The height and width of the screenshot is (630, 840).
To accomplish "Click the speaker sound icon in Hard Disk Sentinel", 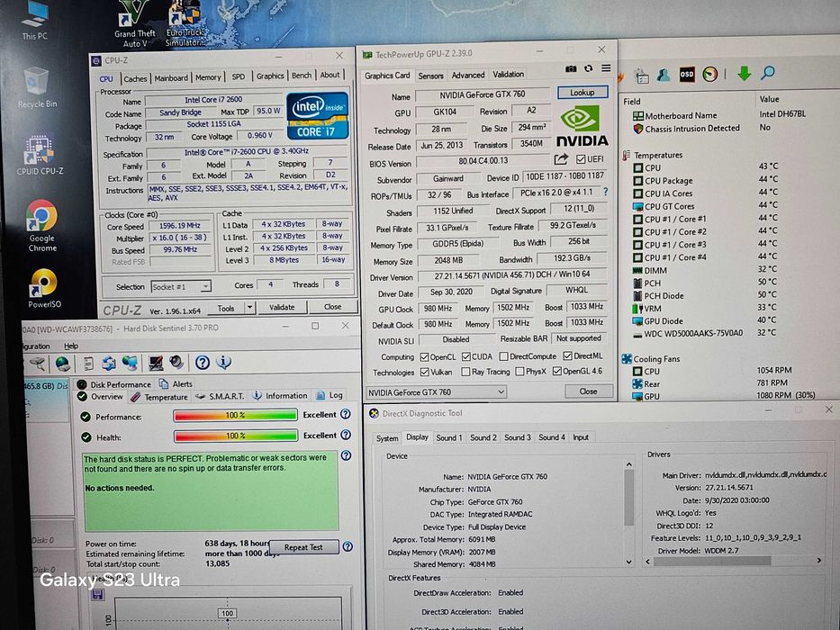I will [176, 362].
